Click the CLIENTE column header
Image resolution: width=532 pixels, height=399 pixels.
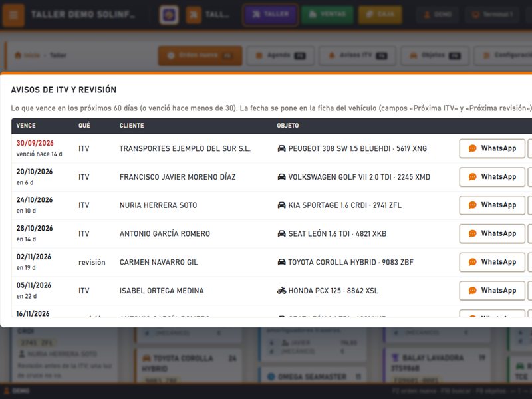click(132, 126)
